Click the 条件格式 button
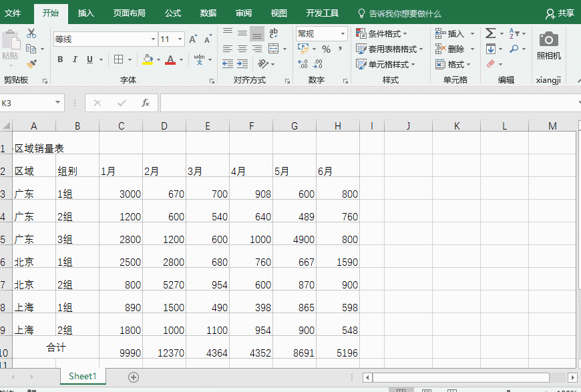581x392 pixels. [382, 33]
